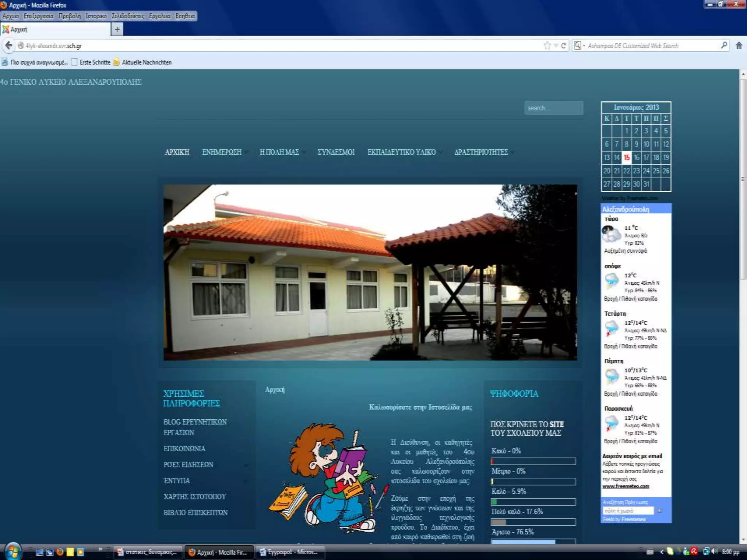Open a new tab with plus button
Image resolution: width=747 pixels, height=560 pixels.
(117, 29)
